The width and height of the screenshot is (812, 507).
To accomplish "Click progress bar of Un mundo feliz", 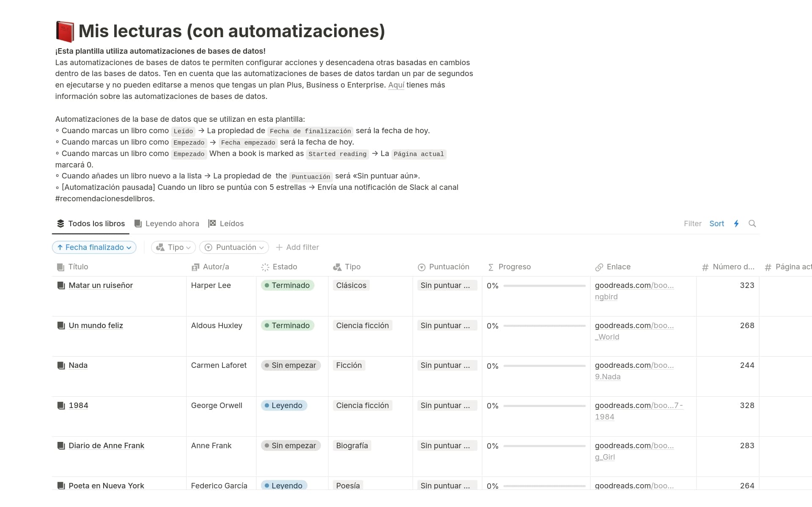I will pos(544,326).
